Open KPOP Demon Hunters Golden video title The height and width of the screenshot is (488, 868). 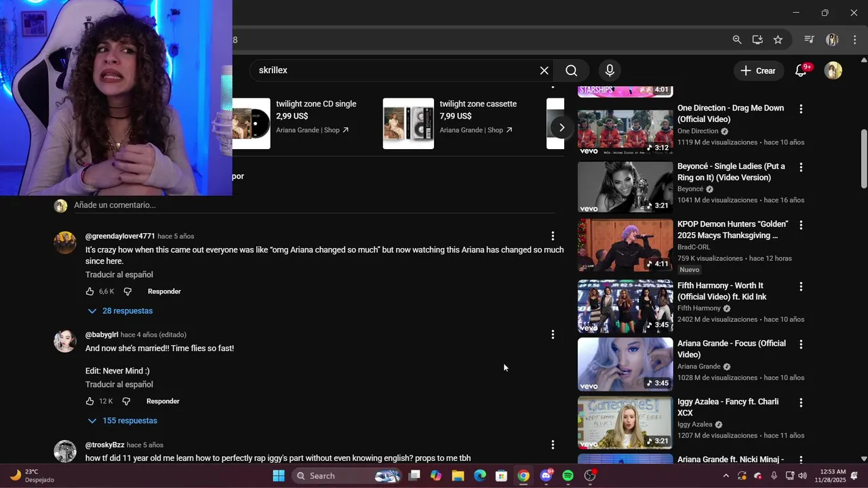[732, 230]
